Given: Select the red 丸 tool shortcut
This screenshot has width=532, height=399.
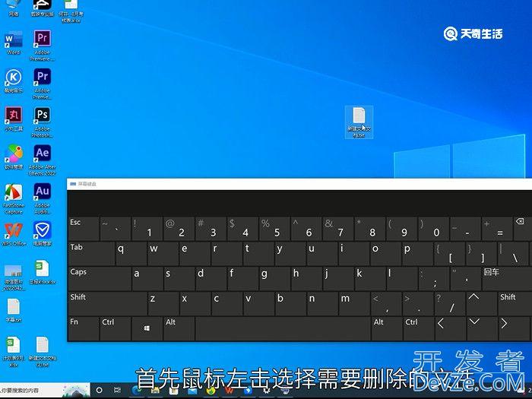Looking at the screenshot, I should [x=14, y=119].
